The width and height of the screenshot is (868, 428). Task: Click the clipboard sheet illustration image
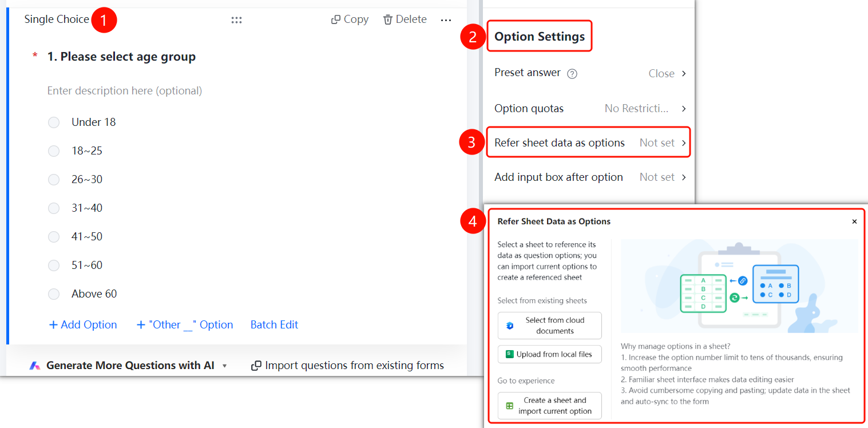739,286
